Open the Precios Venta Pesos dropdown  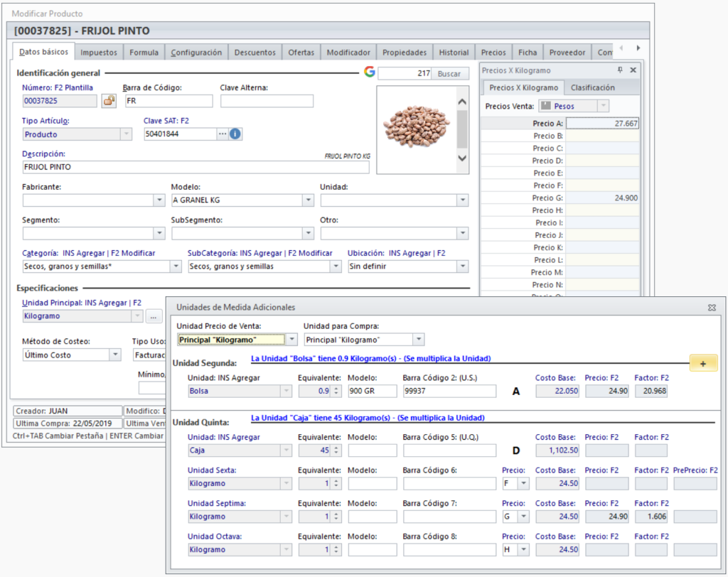[603, 106]
